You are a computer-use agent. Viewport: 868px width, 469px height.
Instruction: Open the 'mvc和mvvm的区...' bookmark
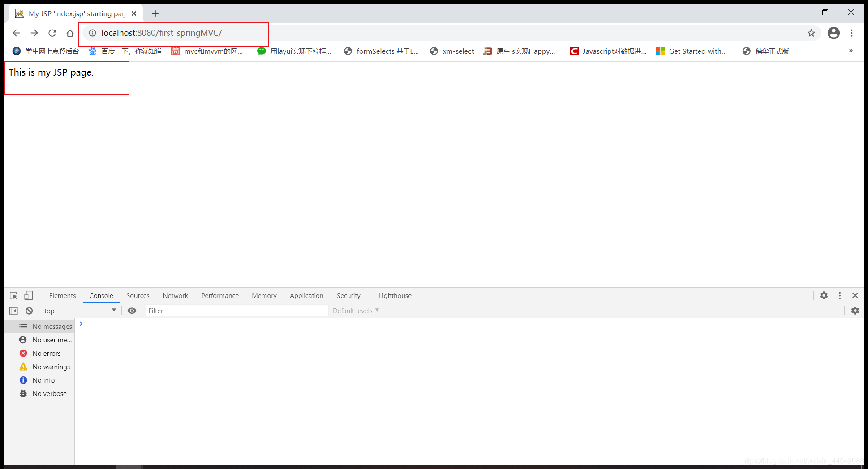tap(207, 51)
